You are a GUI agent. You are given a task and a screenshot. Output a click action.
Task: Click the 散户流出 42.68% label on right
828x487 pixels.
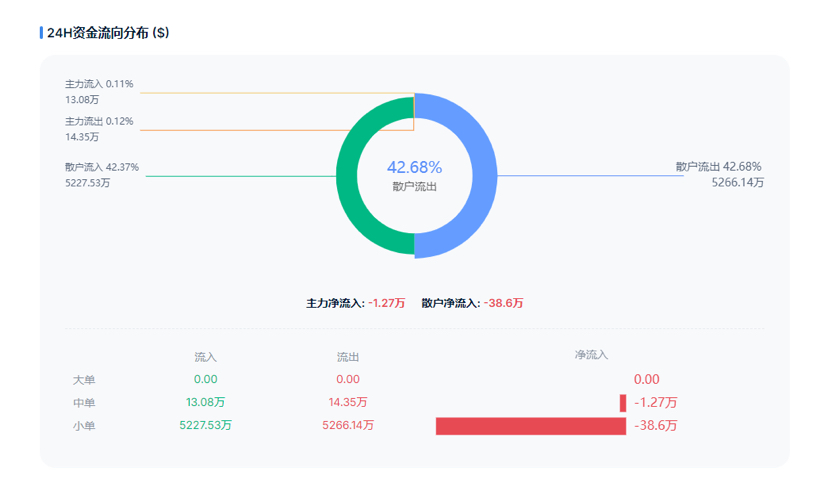[x=718, y=166]
